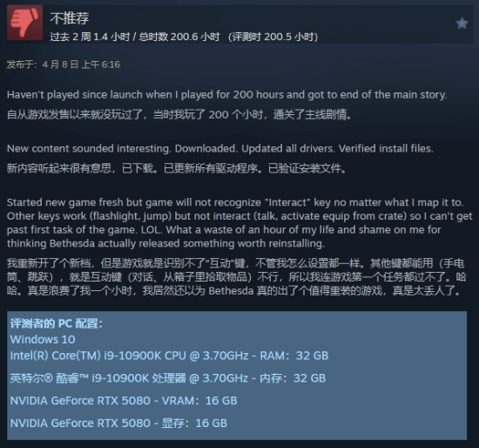Click the line "New content sounded interesting"

220,149
